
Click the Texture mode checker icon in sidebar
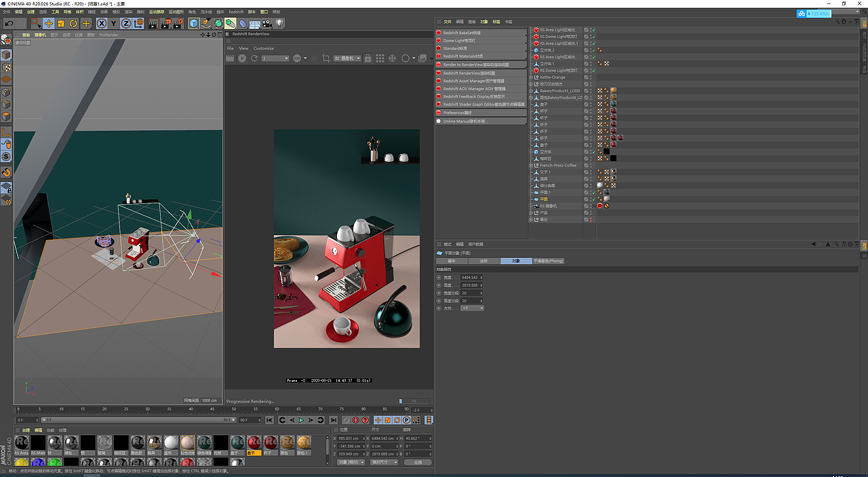click(6, 68)
